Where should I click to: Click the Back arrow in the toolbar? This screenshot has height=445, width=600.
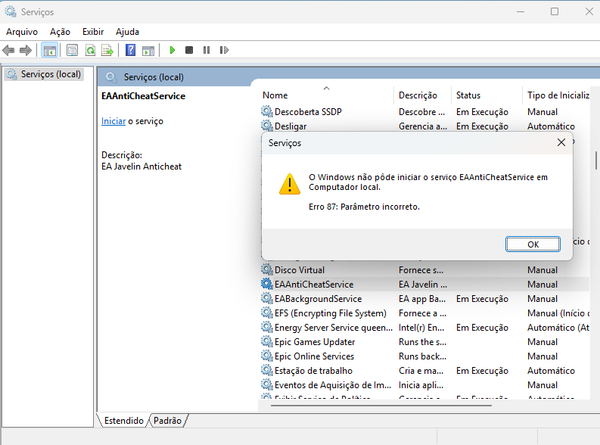pyautogui.click(x=10, y=50)
